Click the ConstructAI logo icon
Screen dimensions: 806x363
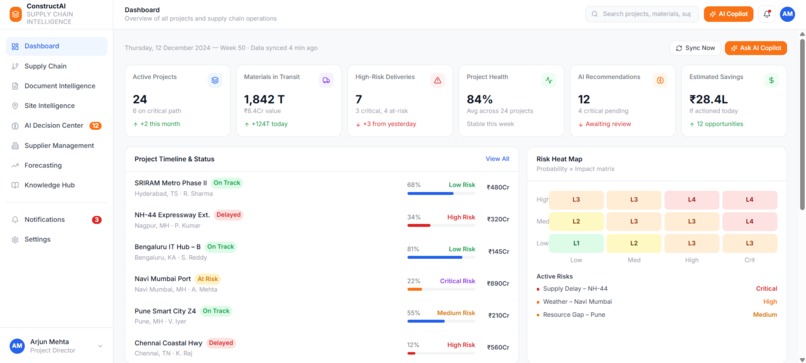pyautogui.click(x=15, y=14)
